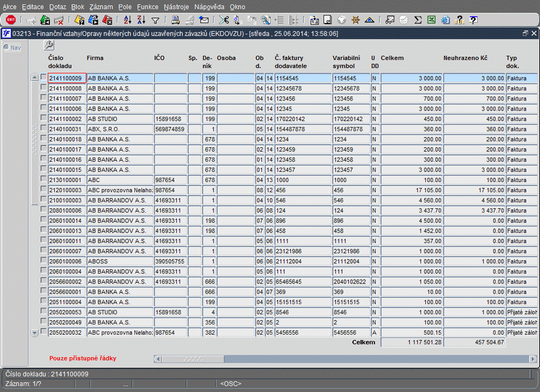The image size is (540, 392).
Task: Click the Sigma sum icon
Action: [418, 20]
